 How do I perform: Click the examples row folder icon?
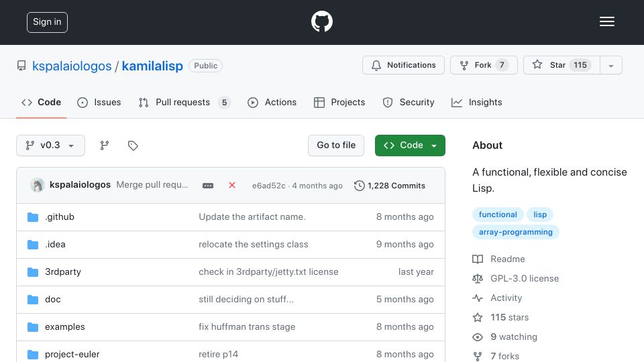33,327
